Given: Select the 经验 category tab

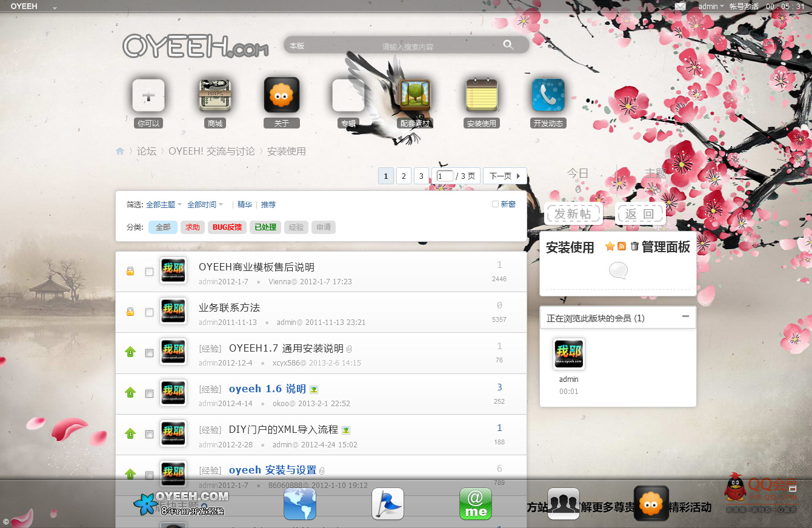Looking at the screenshot, I should tap(296, 227).
